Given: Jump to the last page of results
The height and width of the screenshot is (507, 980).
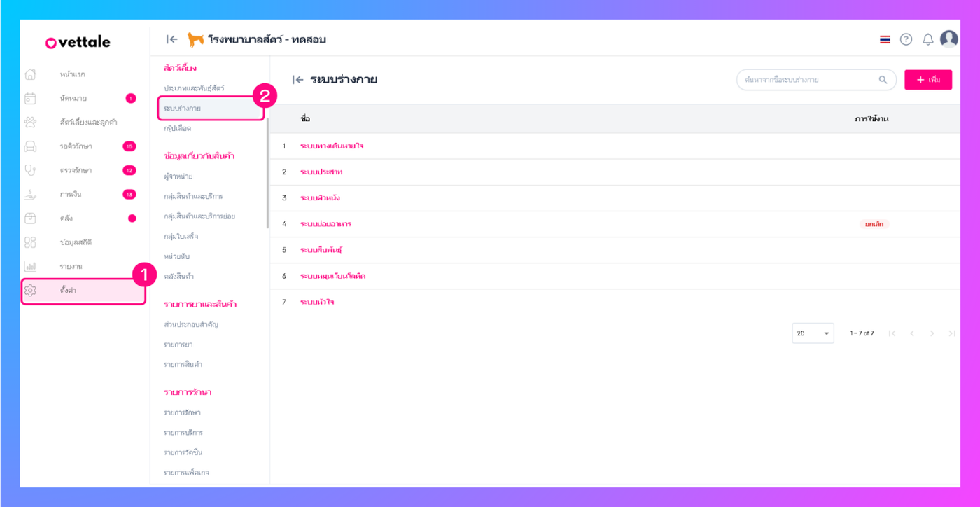Looking at the screenshot, I should pyautogui.click(x=951, y=333).
